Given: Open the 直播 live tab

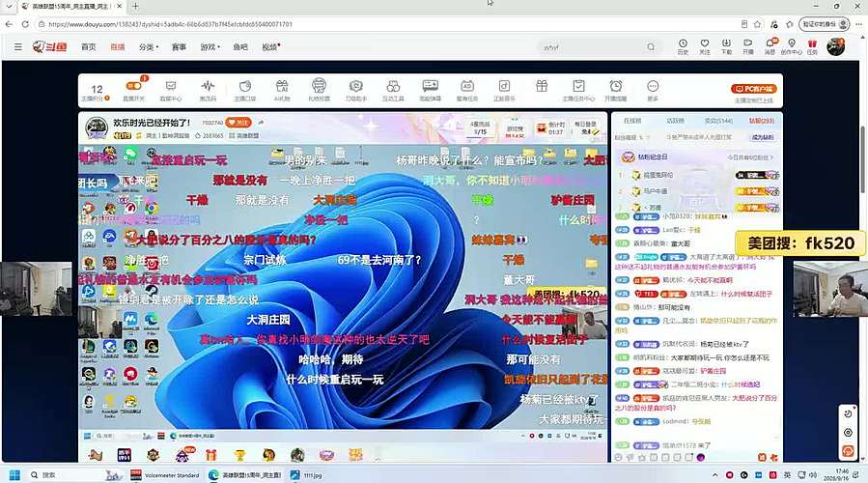Looking at the screenshot, I should (118, 47).
